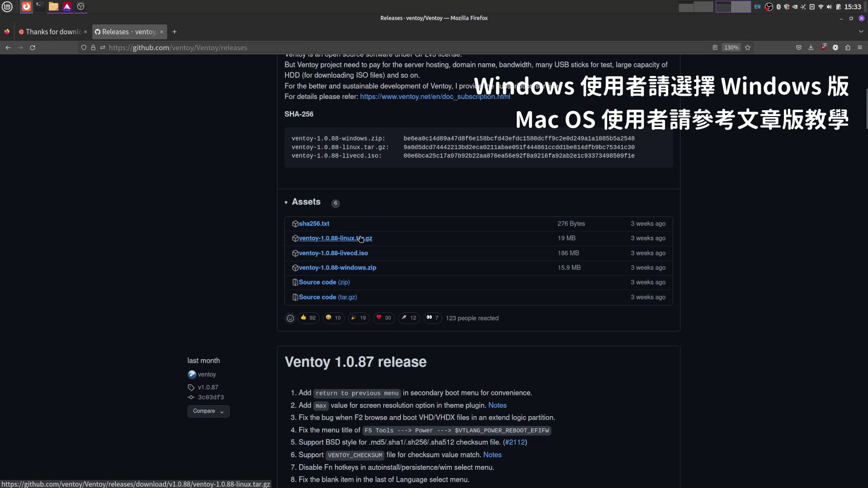Click the Save to Pocket icon
The image size is (868, 488).
(x=799, y=47)
